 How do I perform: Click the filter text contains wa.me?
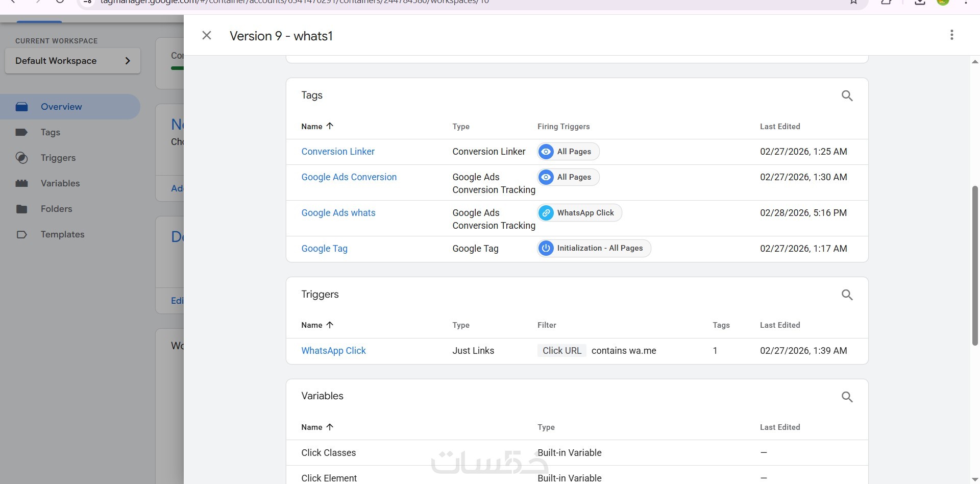[624, 351]
